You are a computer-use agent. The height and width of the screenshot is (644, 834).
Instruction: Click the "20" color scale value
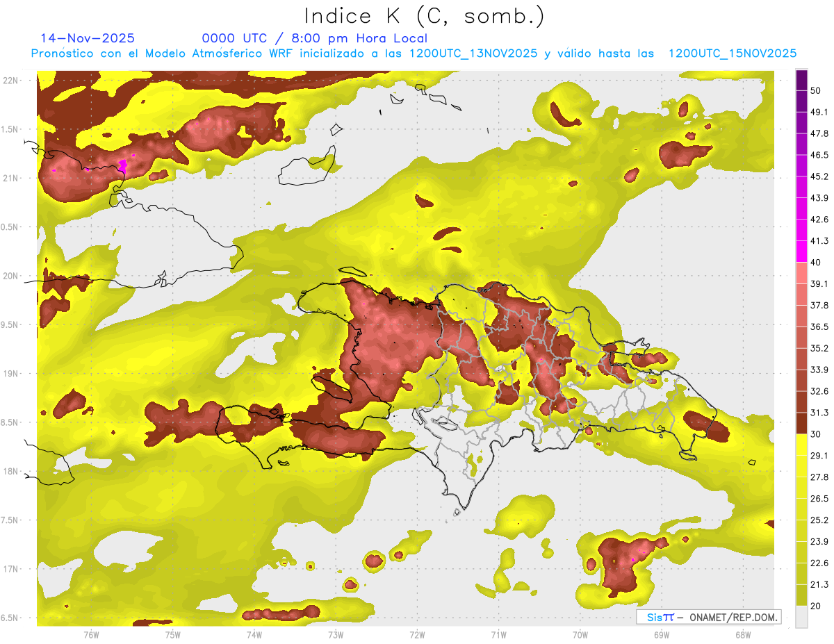click(x=816, y=606)
